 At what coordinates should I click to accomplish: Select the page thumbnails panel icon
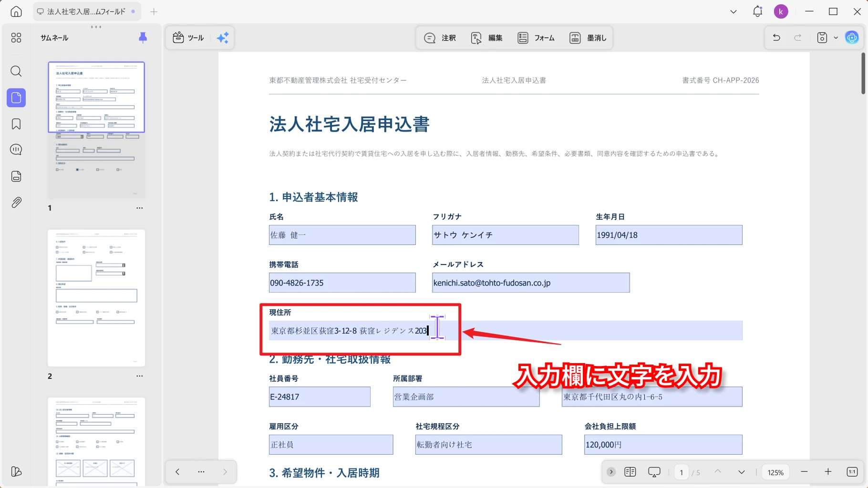[16, 98]
